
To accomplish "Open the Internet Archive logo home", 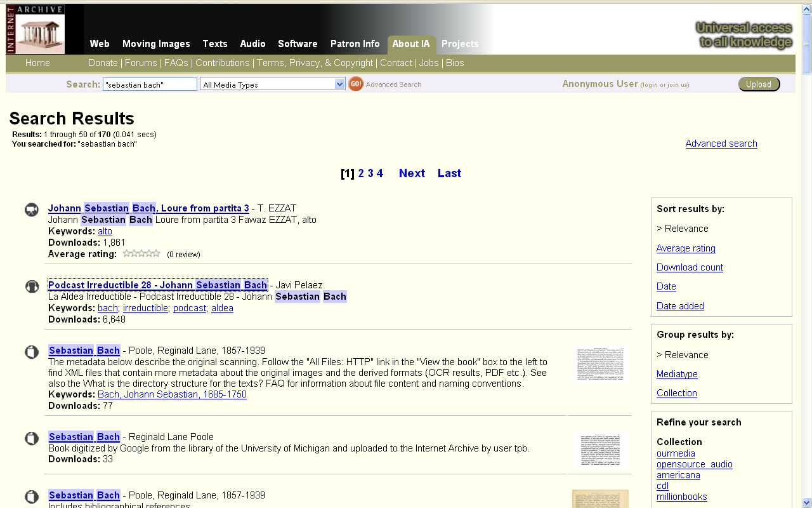I will [36, 29].
